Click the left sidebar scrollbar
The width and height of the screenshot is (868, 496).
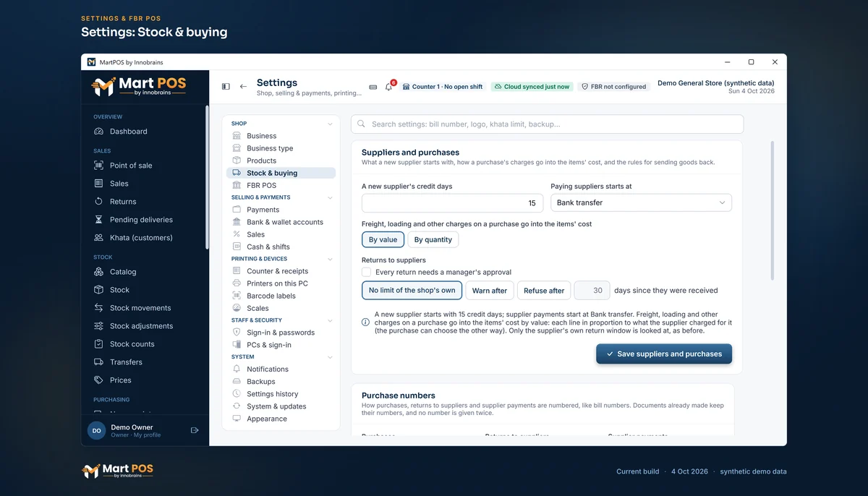click(x=207, y=177)
